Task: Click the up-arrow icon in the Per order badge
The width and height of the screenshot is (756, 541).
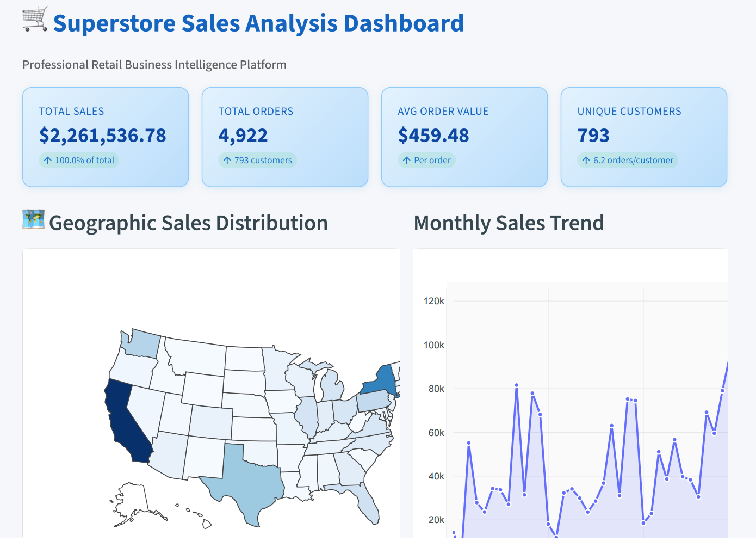Action: [406, 160]
